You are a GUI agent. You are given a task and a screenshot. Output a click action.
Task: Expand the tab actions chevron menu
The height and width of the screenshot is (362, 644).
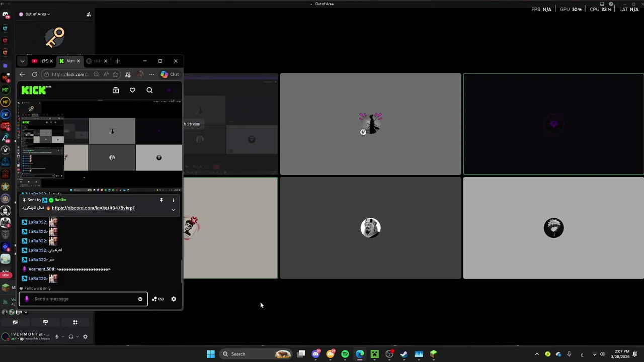22,61
